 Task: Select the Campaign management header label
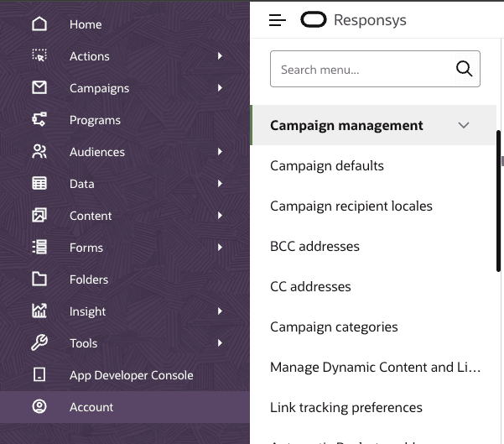click(346, 126)
